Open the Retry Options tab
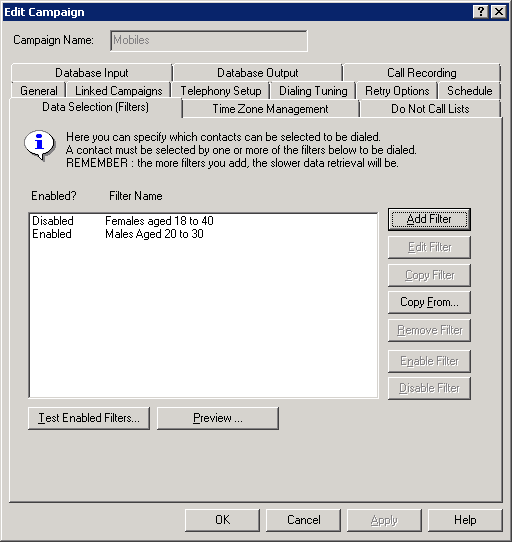The image size is (512, 542). click(x=397, y=91)
